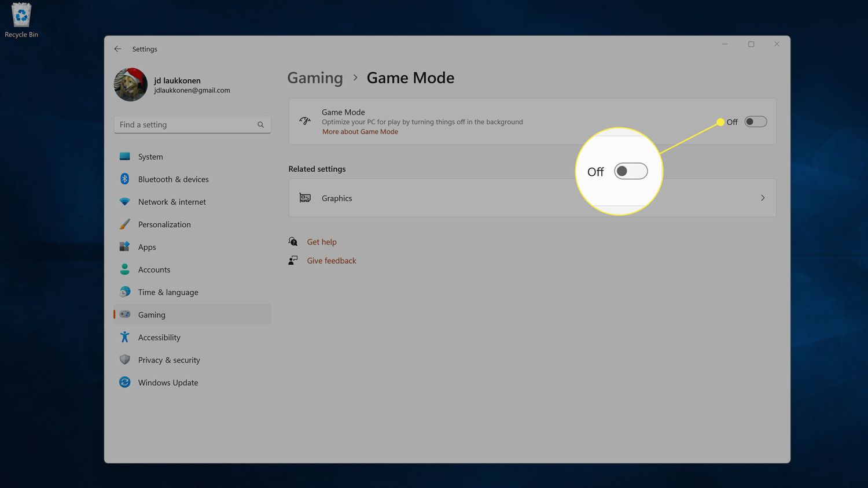The width and height of the screenshot is (868, 488).
Task: Click the Privacy & security shield icon
Action: click(x=125, y=360)
